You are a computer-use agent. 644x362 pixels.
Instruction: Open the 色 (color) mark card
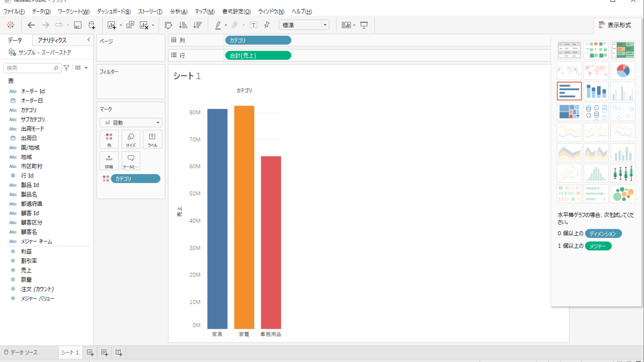point(109,139)
